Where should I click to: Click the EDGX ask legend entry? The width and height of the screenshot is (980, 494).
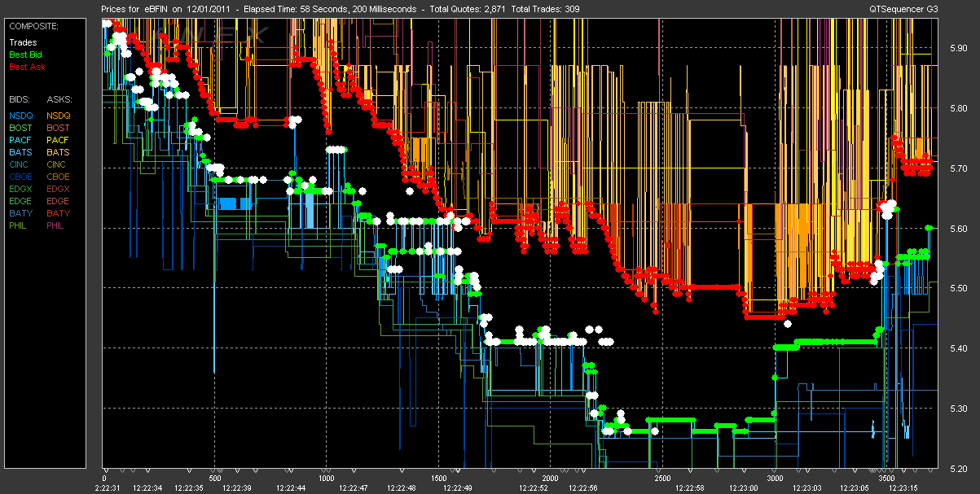click(x=58, y=189)
